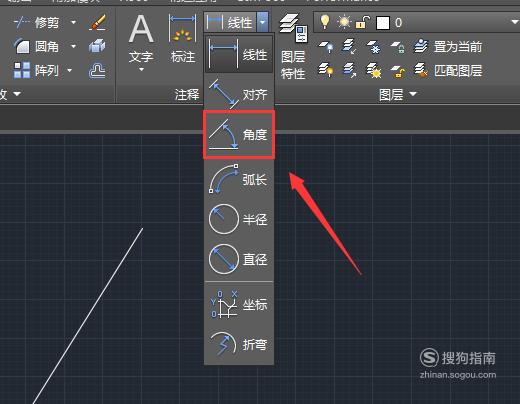
Task: Click turn all layers on icon
Action: pyautogui.click(x=326, y=70)
